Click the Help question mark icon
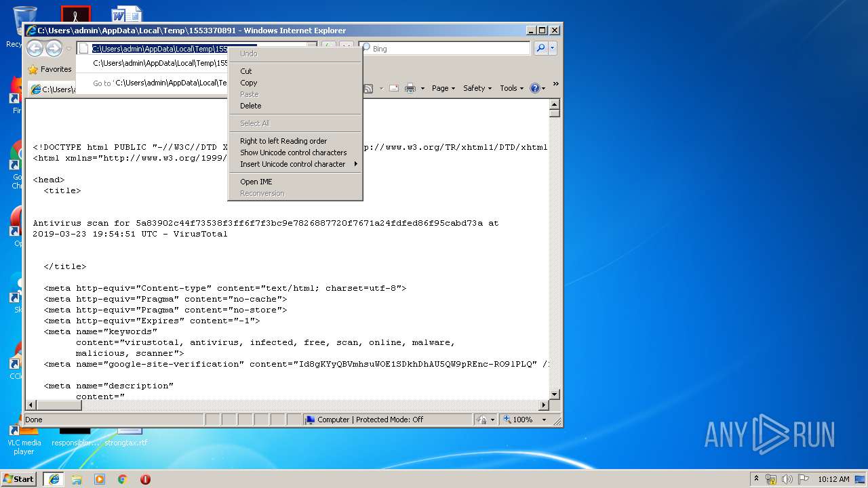This screenshot has height=488, width=868. 534,88
